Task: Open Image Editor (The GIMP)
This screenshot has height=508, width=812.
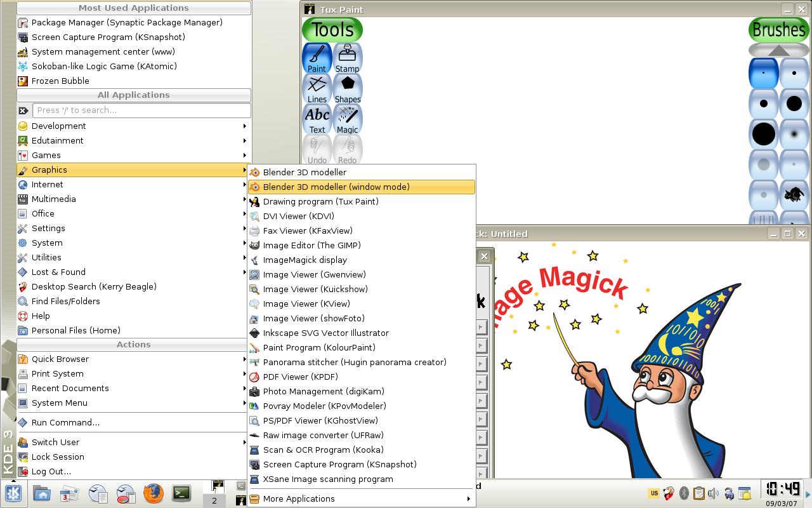Action: 361,245
